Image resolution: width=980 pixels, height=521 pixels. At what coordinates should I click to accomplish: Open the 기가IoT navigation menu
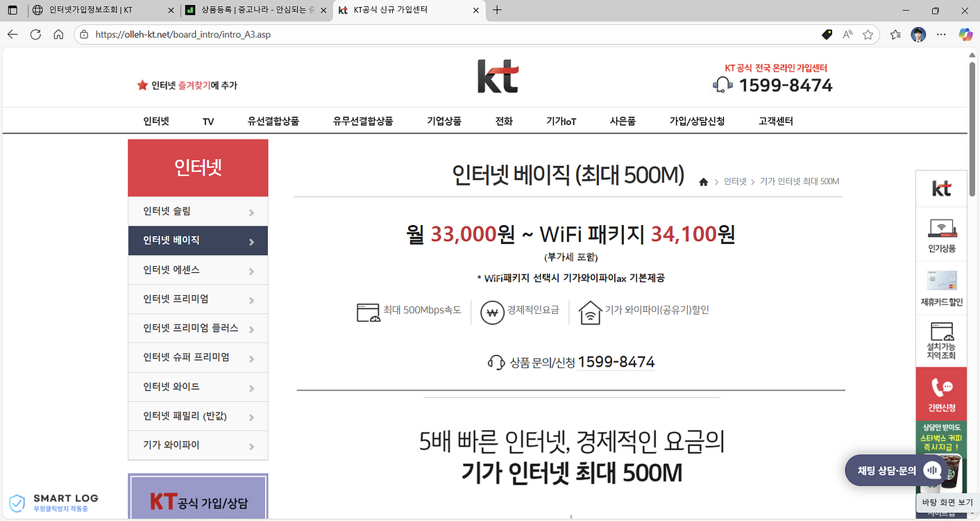[561, 121]
